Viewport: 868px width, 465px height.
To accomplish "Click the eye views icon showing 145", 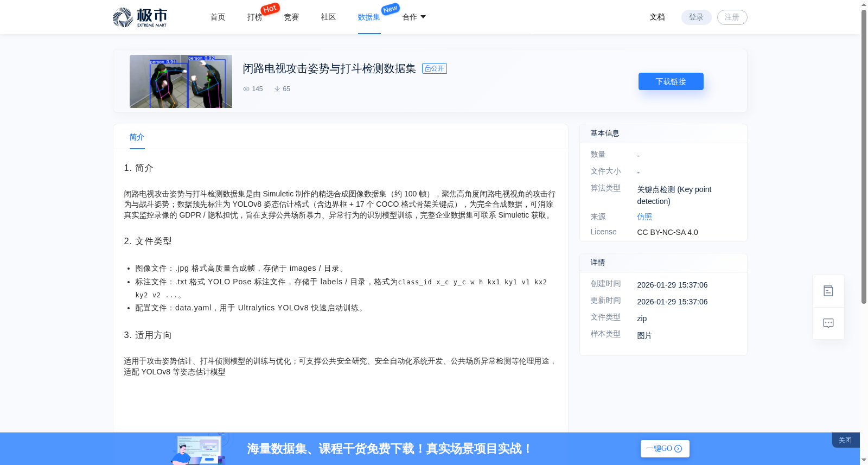I will pyautogui.click(x=246, y=89).
